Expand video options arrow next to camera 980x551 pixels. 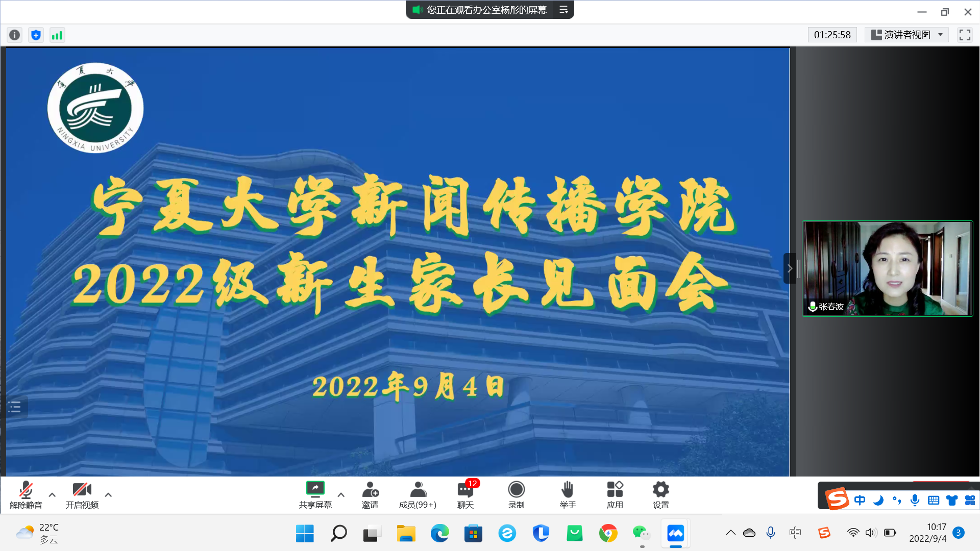[x=108, y=494]
